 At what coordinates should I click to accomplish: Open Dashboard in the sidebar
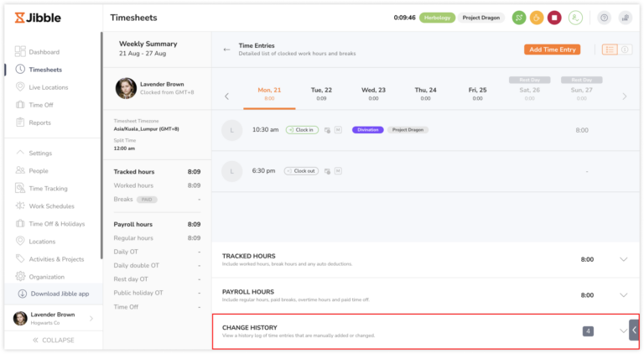[44, 52]
